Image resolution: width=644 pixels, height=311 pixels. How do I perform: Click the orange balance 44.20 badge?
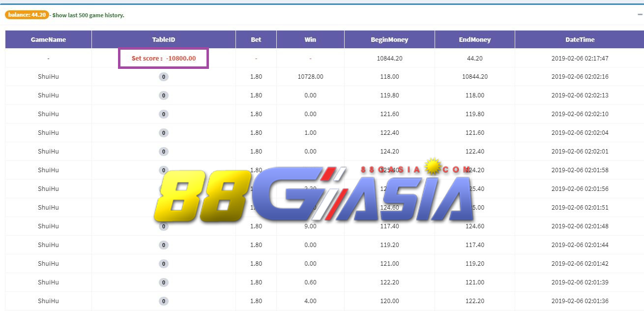pos(27,15)
